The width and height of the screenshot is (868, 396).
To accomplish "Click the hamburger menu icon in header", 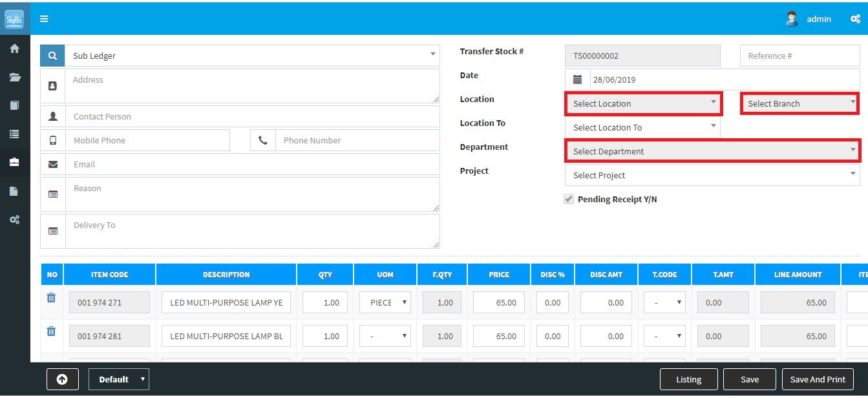I will pos(44,19).
